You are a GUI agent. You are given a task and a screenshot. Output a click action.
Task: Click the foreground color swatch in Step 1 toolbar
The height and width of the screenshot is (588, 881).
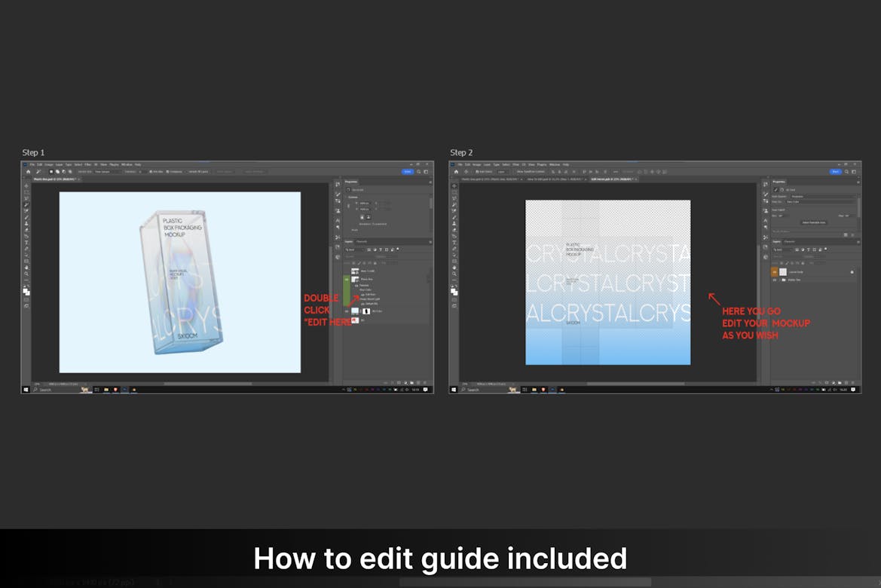tap(26, 289)
